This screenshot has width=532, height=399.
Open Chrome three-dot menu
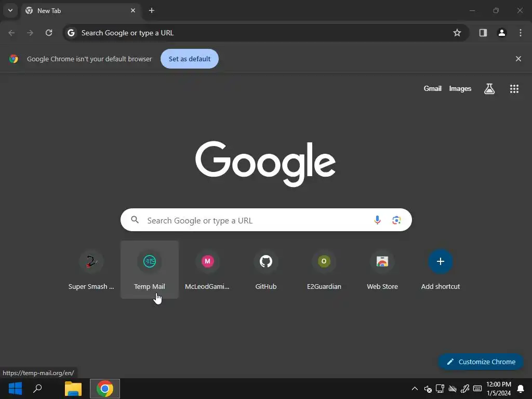coord(521,33)
